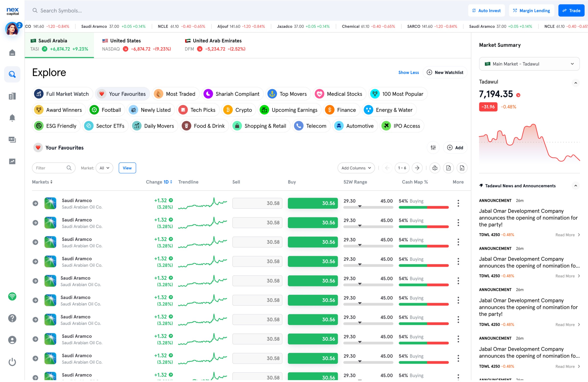Click the nex capital logo
Image resolution: width=588 pixels, height=382 pixels.
point(12,11)
